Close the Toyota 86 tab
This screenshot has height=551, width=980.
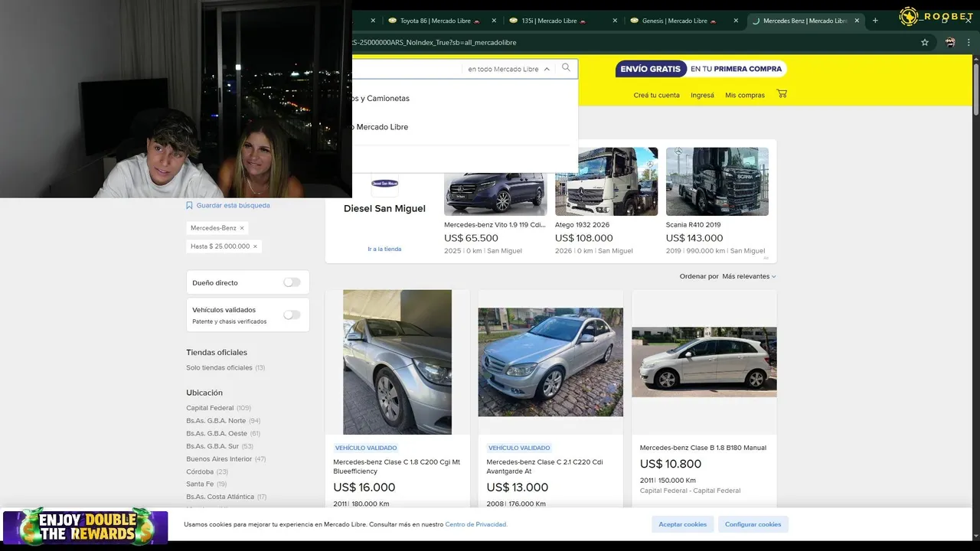tap(494, 21)
